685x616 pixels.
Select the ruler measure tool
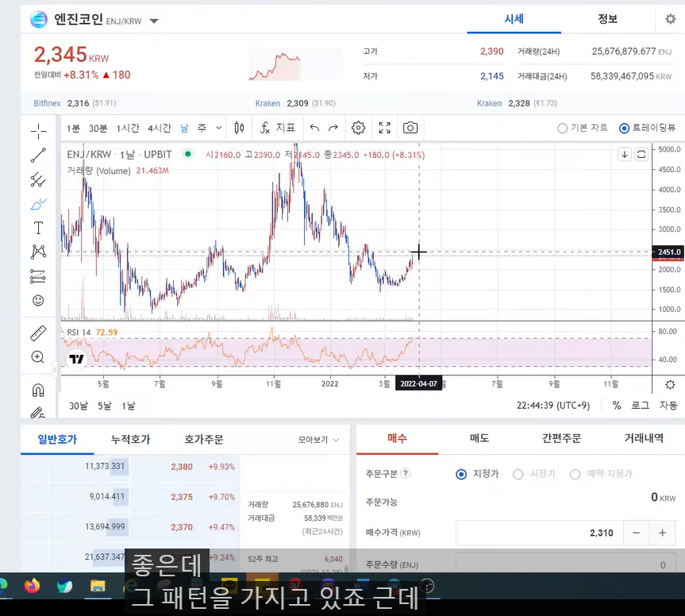[38, 333]
